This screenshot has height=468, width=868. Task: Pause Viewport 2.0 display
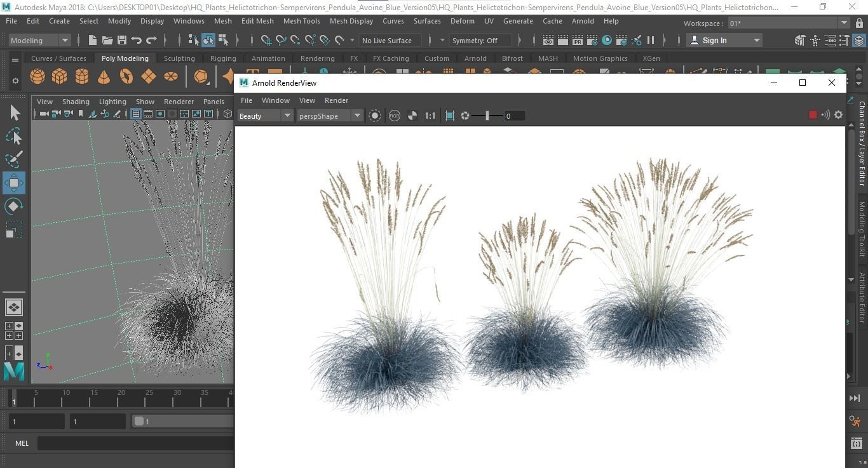click(x=651, y=40)
